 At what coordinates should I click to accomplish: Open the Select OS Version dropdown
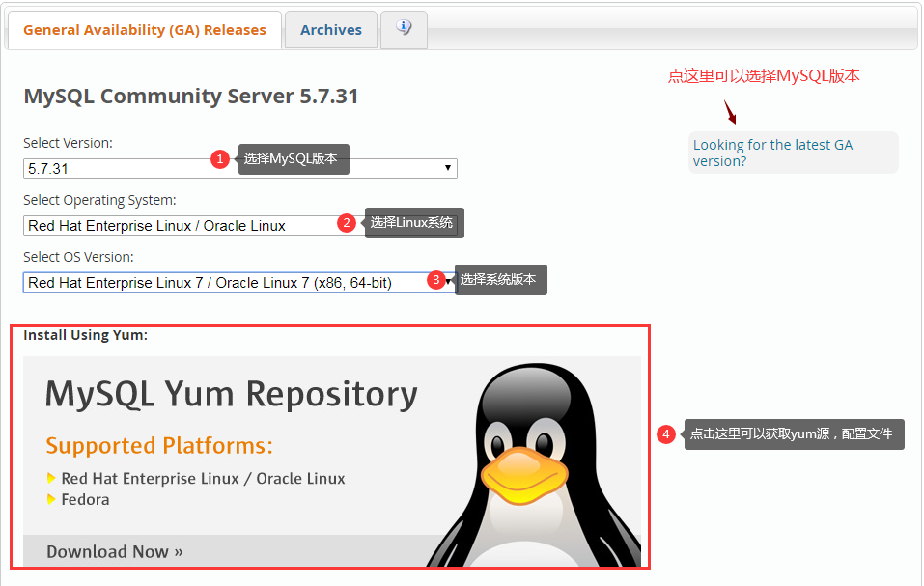click(239, 283)
